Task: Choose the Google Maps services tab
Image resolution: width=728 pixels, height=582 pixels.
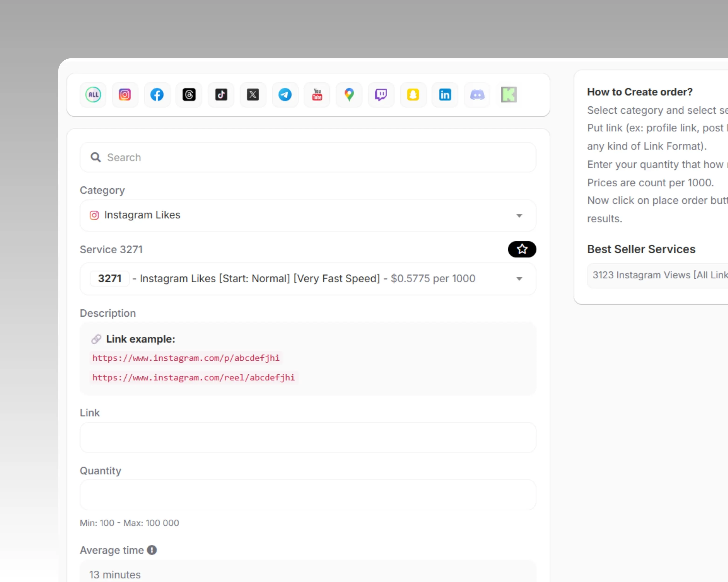Action: tap(349, 95)
